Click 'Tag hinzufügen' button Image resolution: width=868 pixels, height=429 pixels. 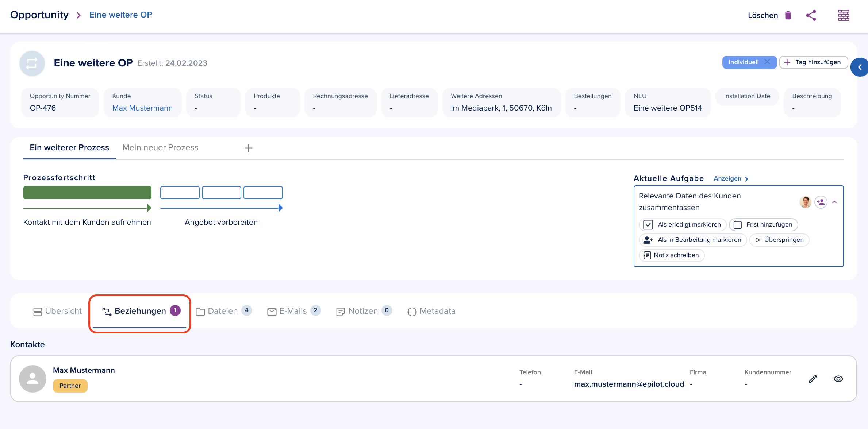812,61
